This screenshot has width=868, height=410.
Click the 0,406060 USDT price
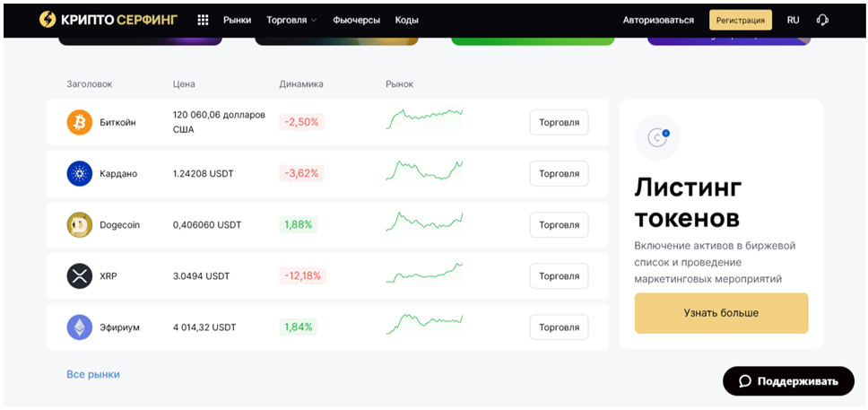click(x=208, y=225)
